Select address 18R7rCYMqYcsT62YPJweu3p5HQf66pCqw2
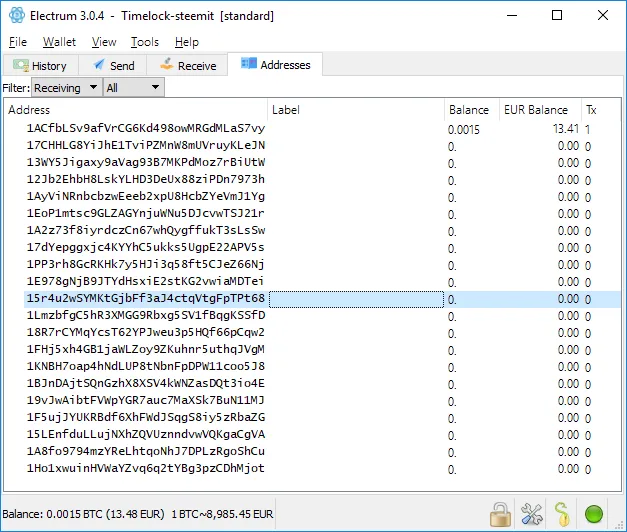Viewport: 627px width, 532px height. point(146,332)
